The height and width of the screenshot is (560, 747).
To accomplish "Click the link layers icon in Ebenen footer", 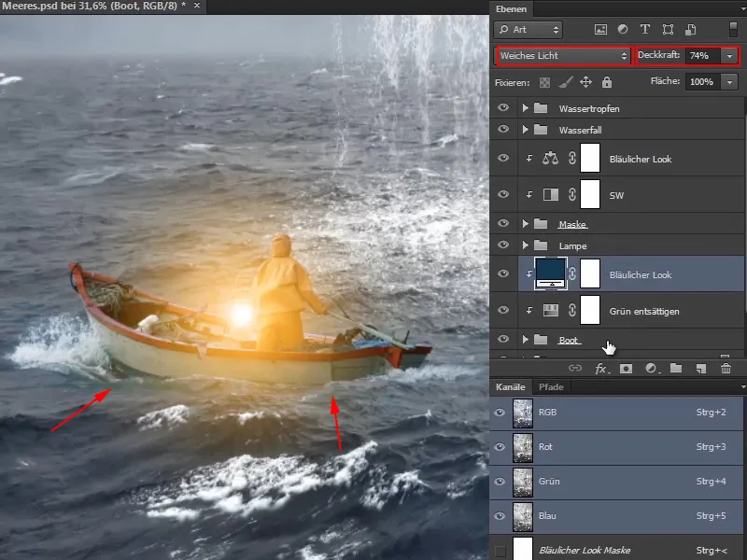I will [x=575, y=368].
